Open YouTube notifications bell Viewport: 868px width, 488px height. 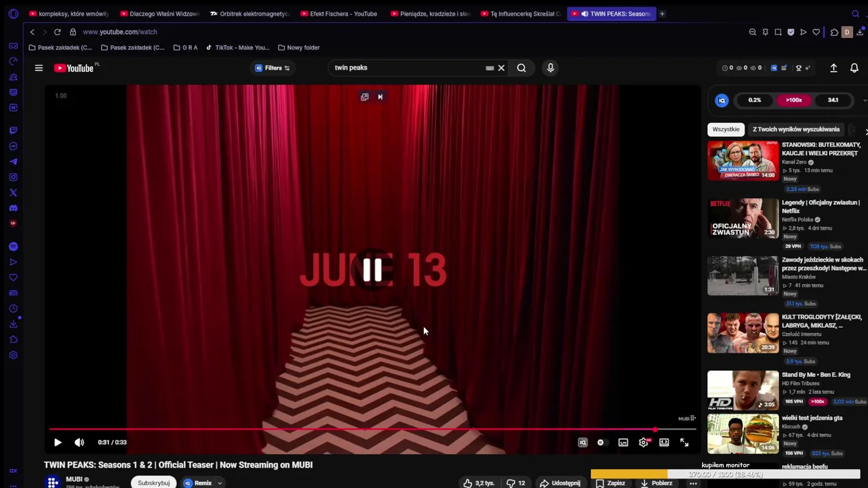coord(854,68)
